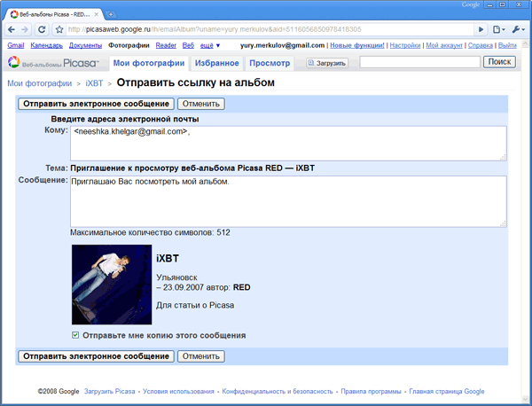532x406 pixels.
Task: Open 'Главная страница Google' footer link
Action: click(x=447, y=392)
